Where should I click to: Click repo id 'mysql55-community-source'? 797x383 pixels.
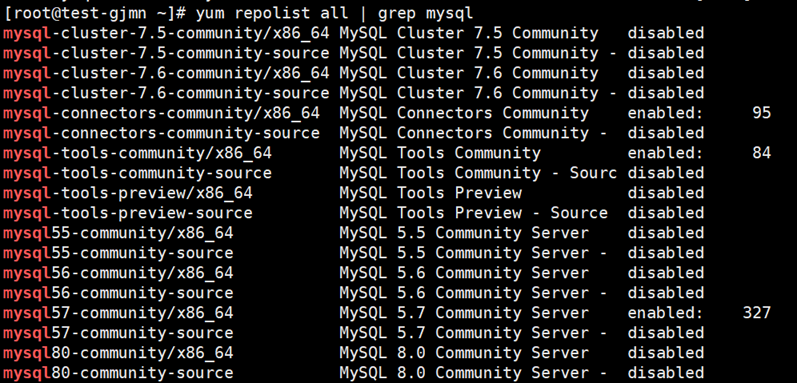tap(118, 253)
